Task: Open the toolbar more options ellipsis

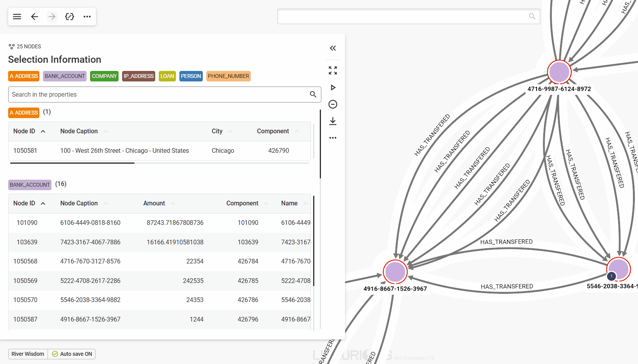Action: (87, 17)
